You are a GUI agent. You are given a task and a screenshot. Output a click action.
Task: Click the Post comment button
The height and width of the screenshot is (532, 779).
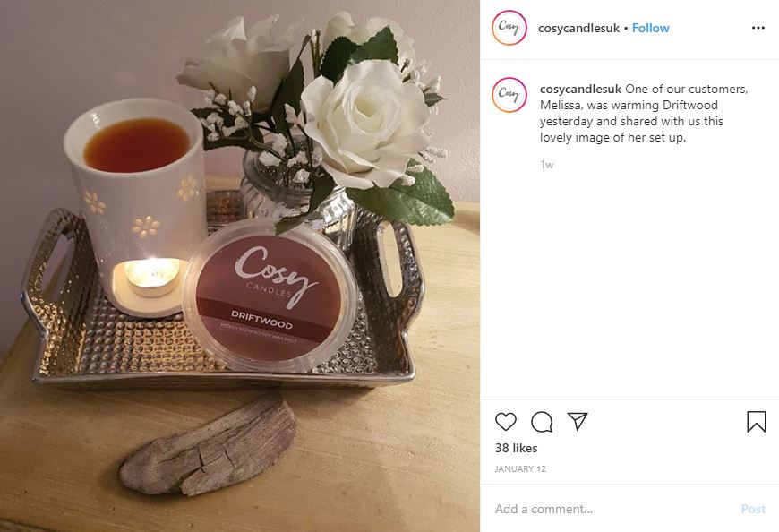pyautogui.click(x=753, y=509)
